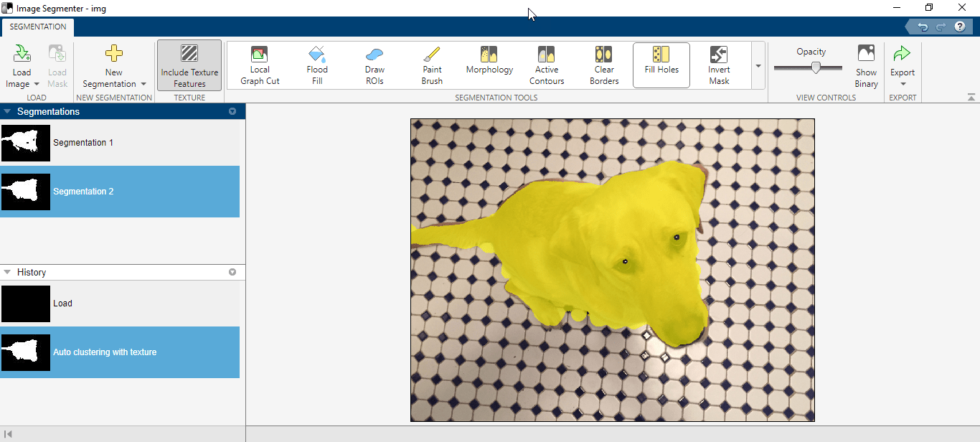Toggle Include Texture Features
This screenshot has height=442, width=980.
[x=189, y=65]
